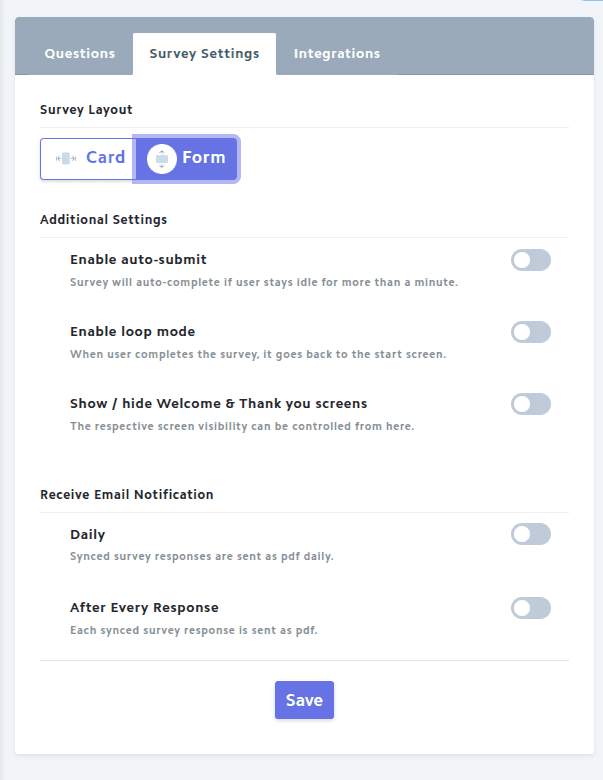Click the Daily notification label
Image resolution: width=603 pixels, height=780 pixels.
tap(88, 535)
